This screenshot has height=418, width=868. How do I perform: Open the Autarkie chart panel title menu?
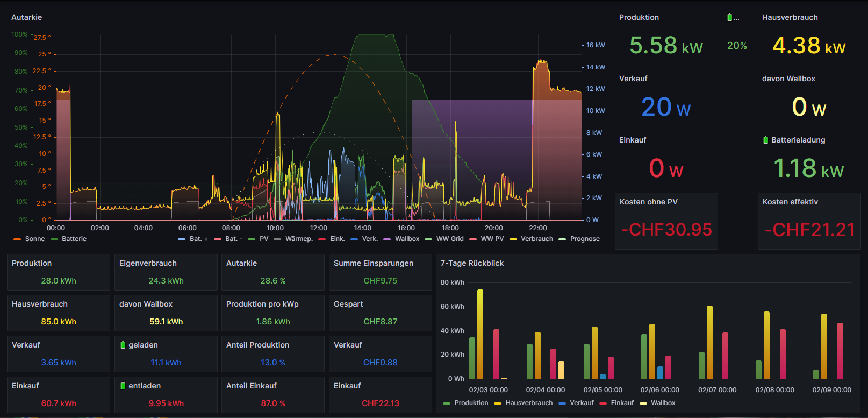27,17
